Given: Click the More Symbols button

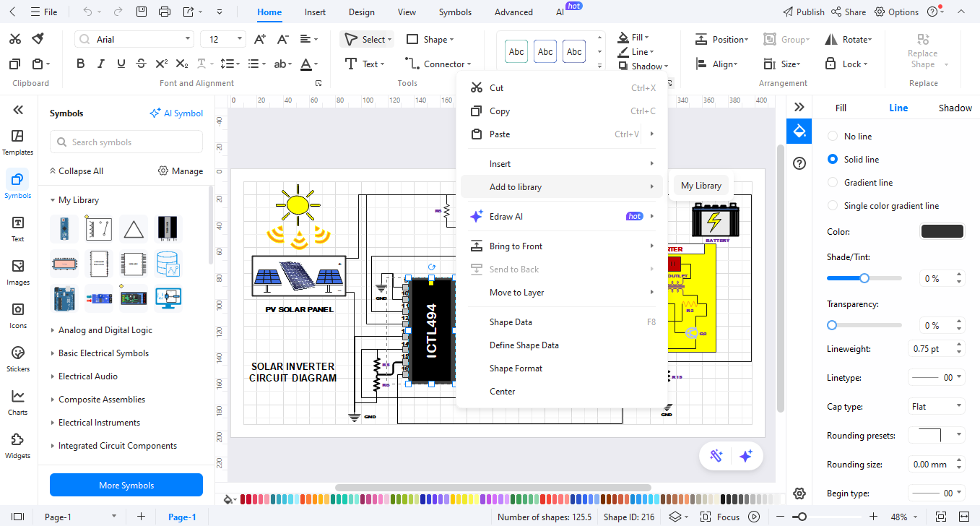Looking at the screenshot, I should [x=126, y=485].
